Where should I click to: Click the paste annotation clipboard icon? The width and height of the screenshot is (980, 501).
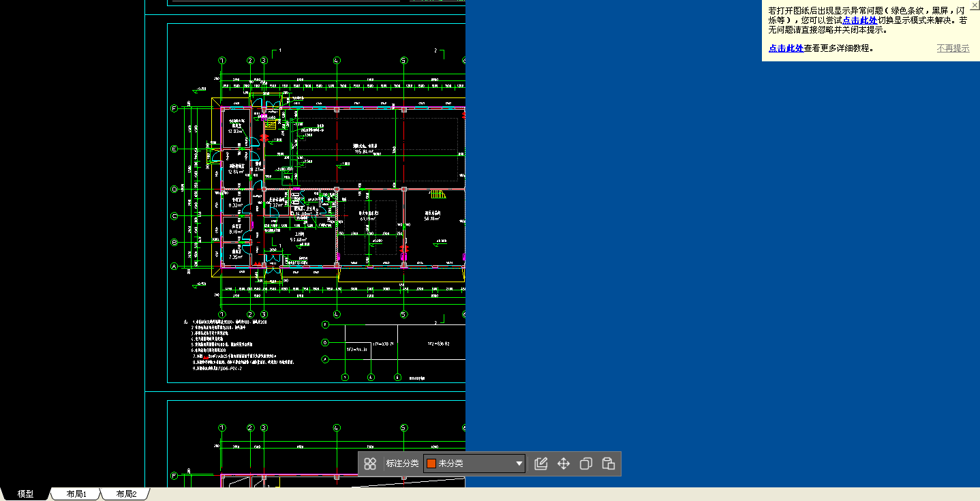pyautogui.click(x=609, y=464)
